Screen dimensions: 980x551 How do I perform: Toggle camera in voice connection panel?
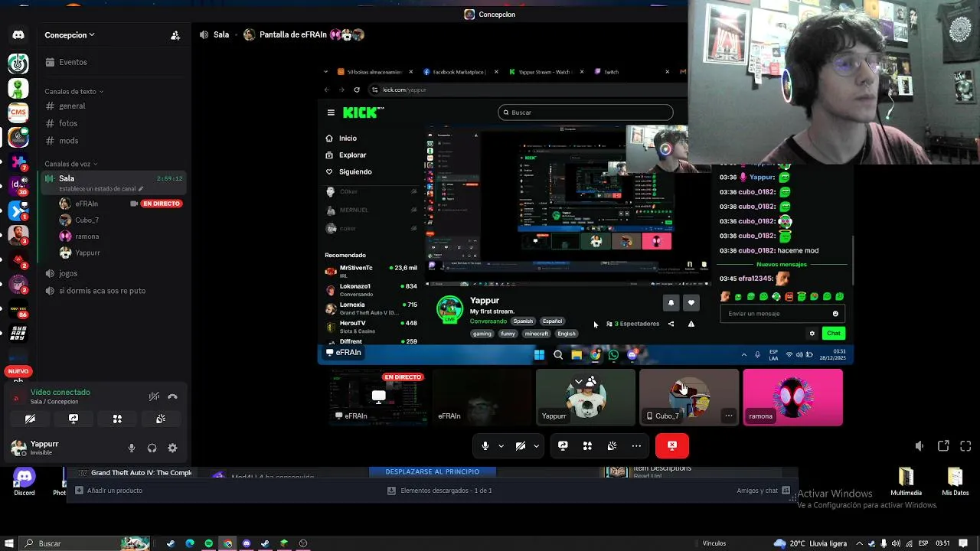point(30,419)
